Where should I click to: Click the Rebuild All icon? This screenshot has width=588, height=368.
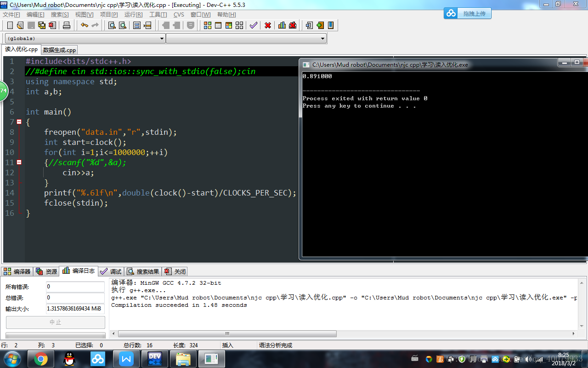[x=239, y=25]
